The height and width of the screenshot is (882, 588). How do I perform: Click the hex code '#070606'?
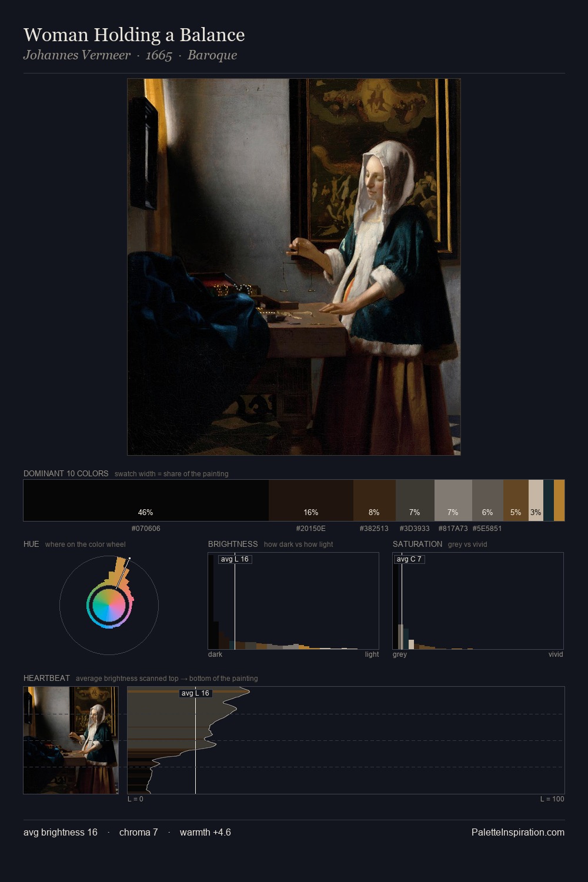[146, 529]
